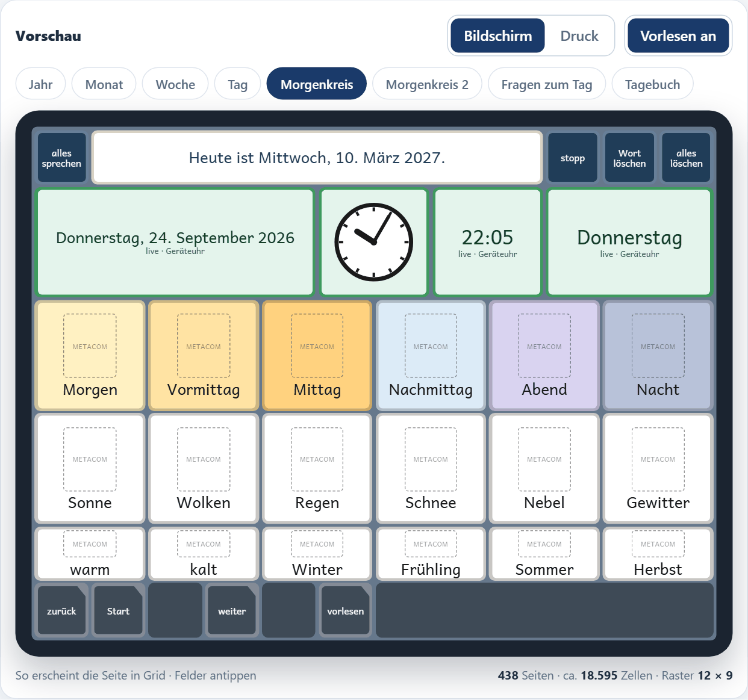The image size is (748, 700).
Task: Tap the Donnerstag weekday tile
Action: [629, 242]
